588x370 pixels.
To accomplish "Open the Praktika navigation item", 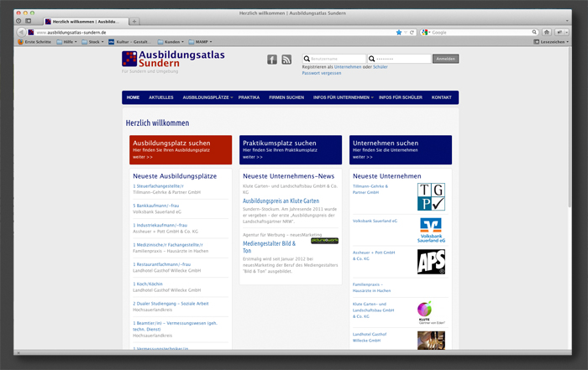I will [249, 97].
